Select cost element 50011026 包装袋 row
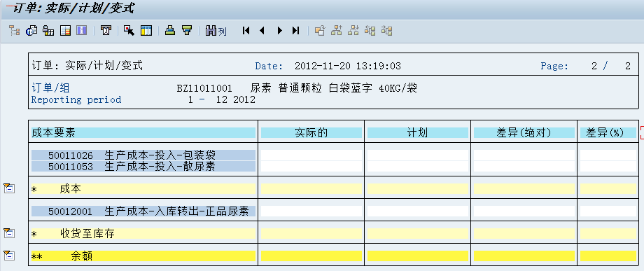 tap(143, 155)
